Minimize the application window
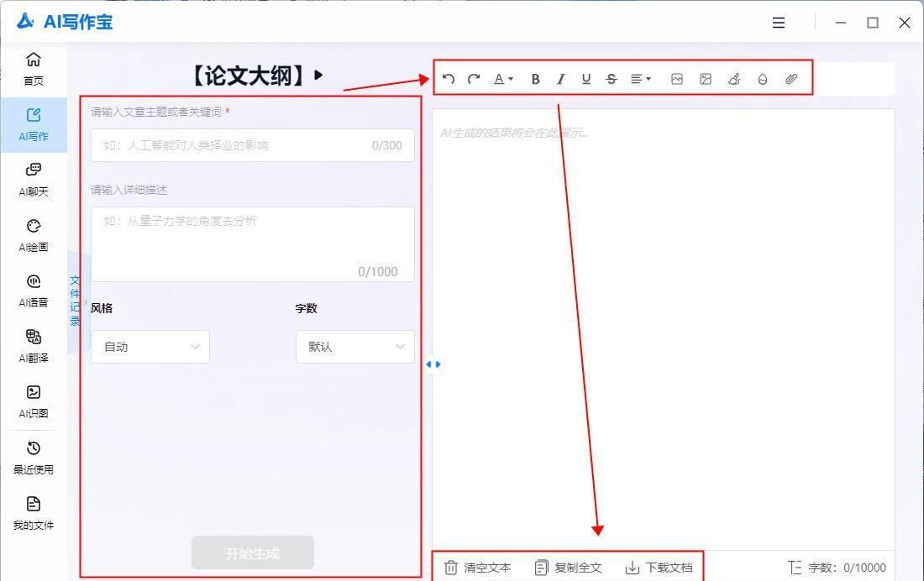The width and height of the screenshot is (924, 581). [x=841, y=23]
